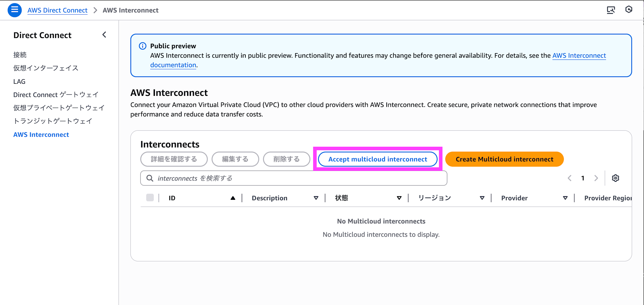The height and width of the screenshot is (305, 644).
Task: Open the Provider column dropdown arrow
Action: point(565,198)
